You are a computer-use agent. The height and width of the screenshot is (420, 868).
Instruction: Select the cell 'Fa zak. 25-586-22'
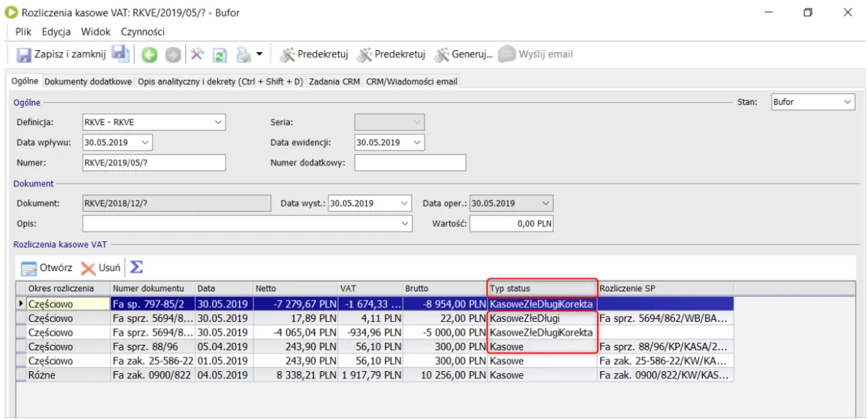pyautogui.click(x=153, y=361)
